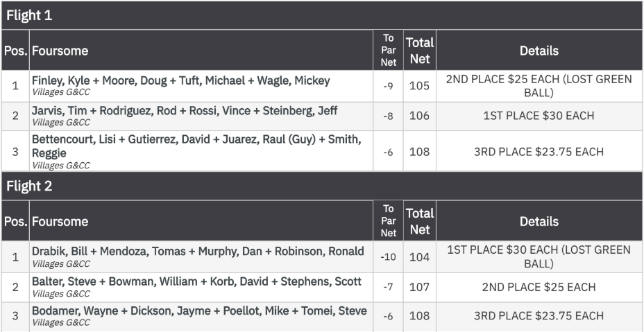The height and width of the screenshot is (332, 644).
Task: Click Flight 2 Details column header
Action: pos(539,221)
